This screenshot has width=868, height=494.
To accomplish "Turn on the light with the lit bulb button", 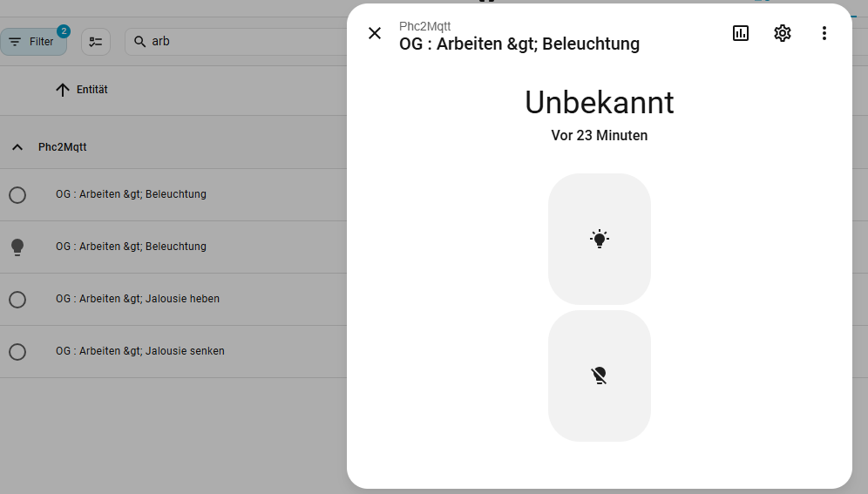I will 600,239.
